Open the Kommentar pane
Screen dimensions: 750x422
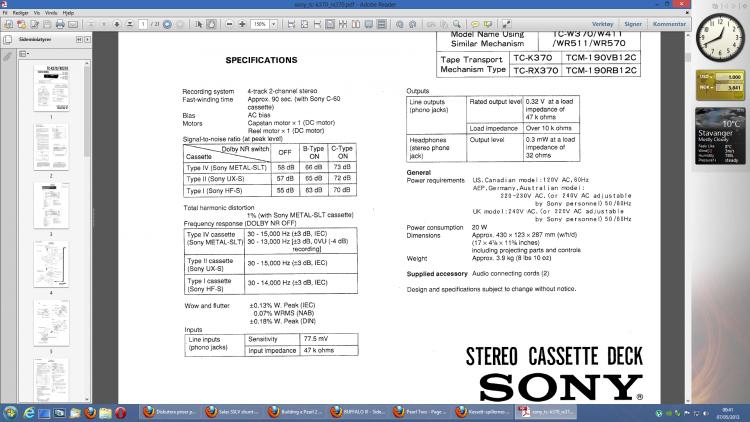(x=669, y=24)
